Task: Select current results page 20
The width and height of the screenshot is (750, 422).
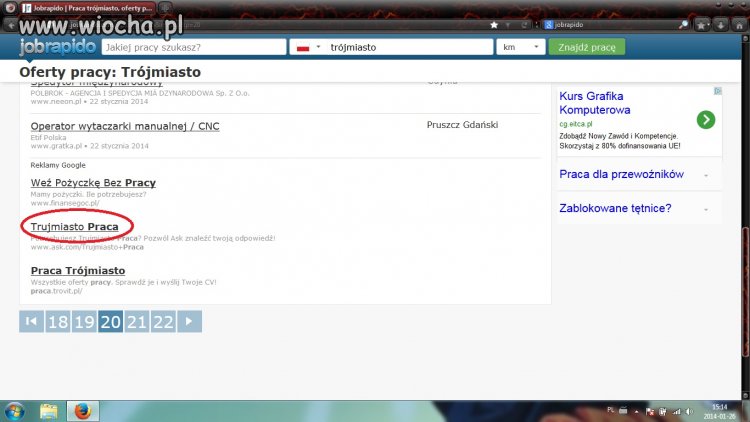Action: (x=110, y=322)
